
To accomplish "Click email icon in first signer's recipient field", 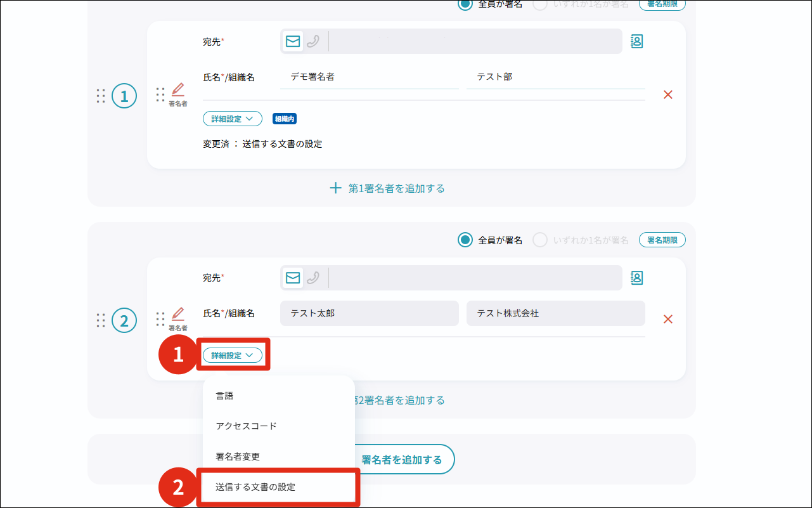I will point(292,42).
